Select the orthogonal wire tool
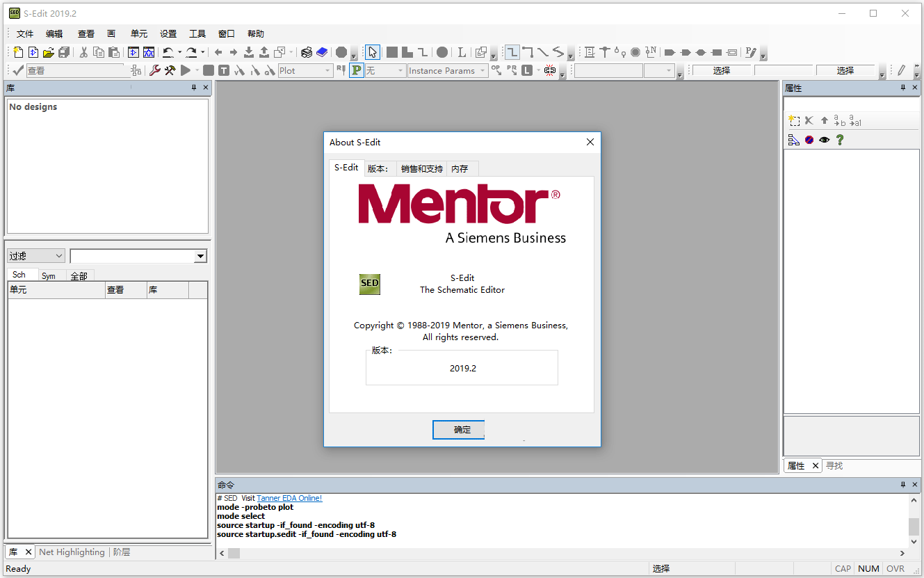The width and height of the screenshot is (924, 578). click(512, 52)
